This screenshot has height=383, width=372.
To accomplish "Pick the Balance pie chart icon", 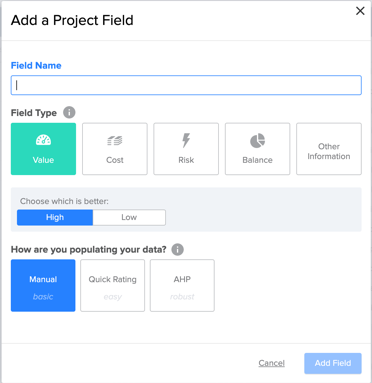I will click(257, 141).
